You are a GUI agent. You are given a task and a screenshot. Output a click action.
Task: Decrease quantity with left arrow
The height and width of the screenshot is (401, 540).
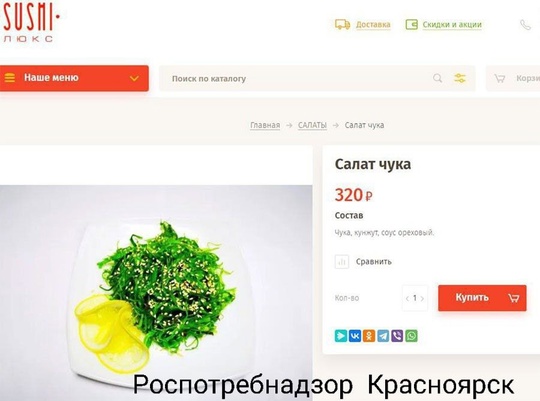pyautogui.click(x=407, y=298)
